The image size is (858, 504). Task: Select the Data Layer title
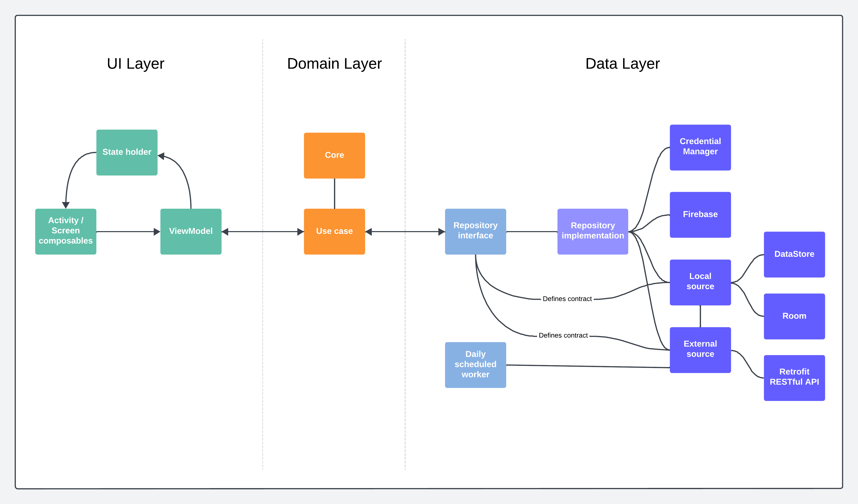(622, 64)
